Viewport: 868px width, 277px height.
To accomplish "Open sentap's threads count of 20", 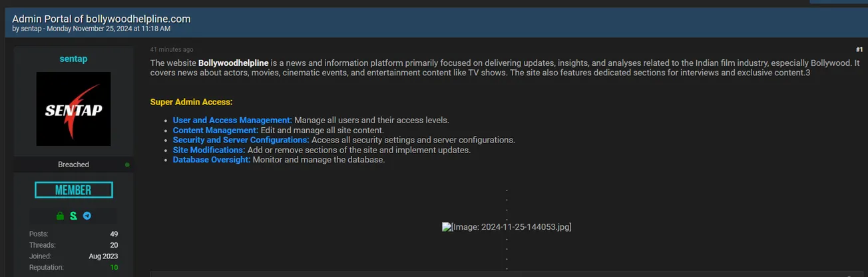I will coord(114,245).
